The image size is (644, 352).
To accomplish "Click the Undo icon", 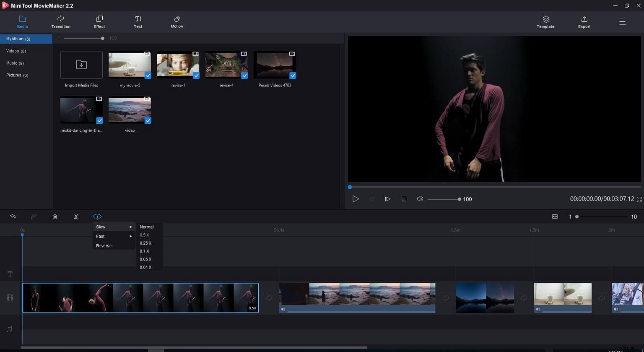I will pyautogui.click(x=13, y=216).
